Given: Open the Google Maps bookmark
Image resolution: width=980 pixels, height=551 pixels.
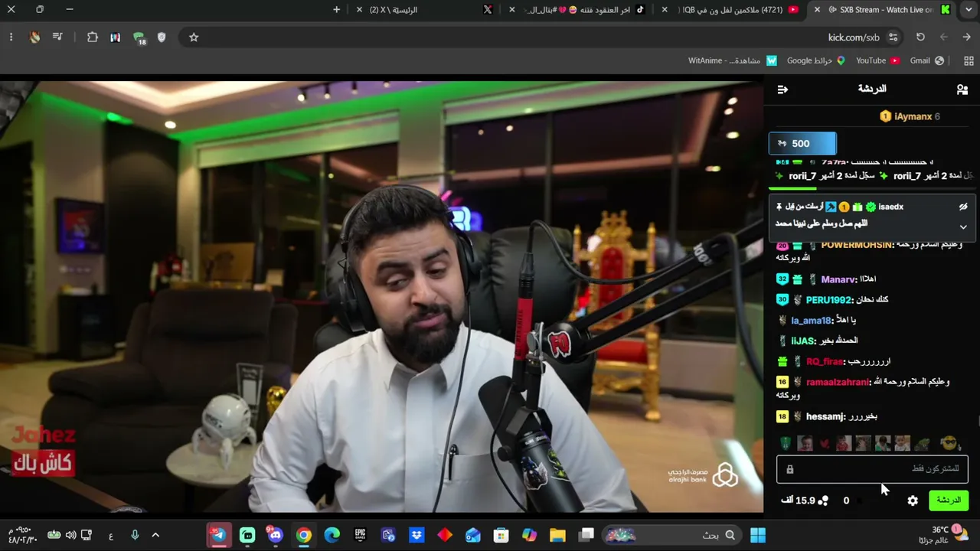Looking at the screenshot, I should tap(816, 60).
